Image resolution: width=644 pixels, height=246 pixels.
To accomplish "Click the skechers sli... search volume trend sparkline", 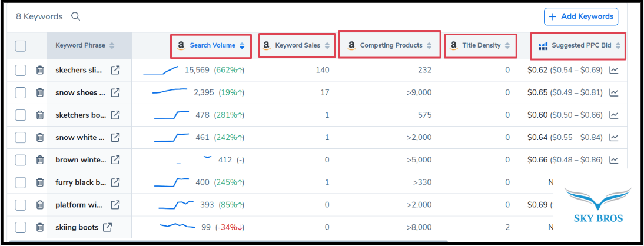I will (161, 70).
